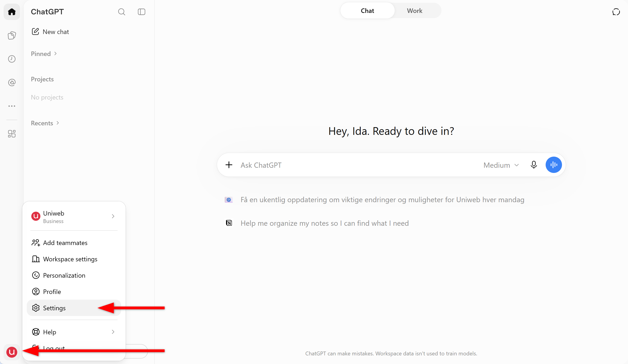Screen dimensions: 628x364
Task: Expand the Pinned section
Action: coord(44,54)
